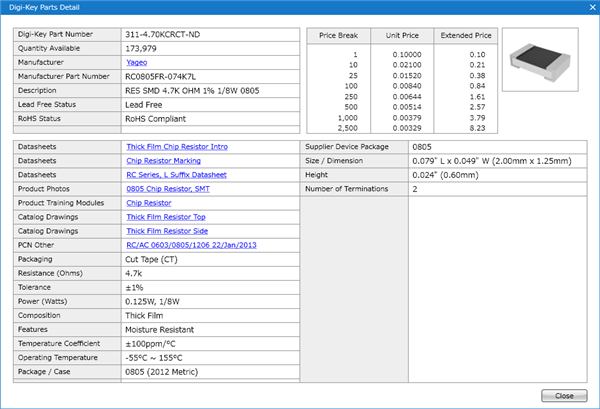Click temperature coefficient ±100ppm/°C value

pos(150,344)
